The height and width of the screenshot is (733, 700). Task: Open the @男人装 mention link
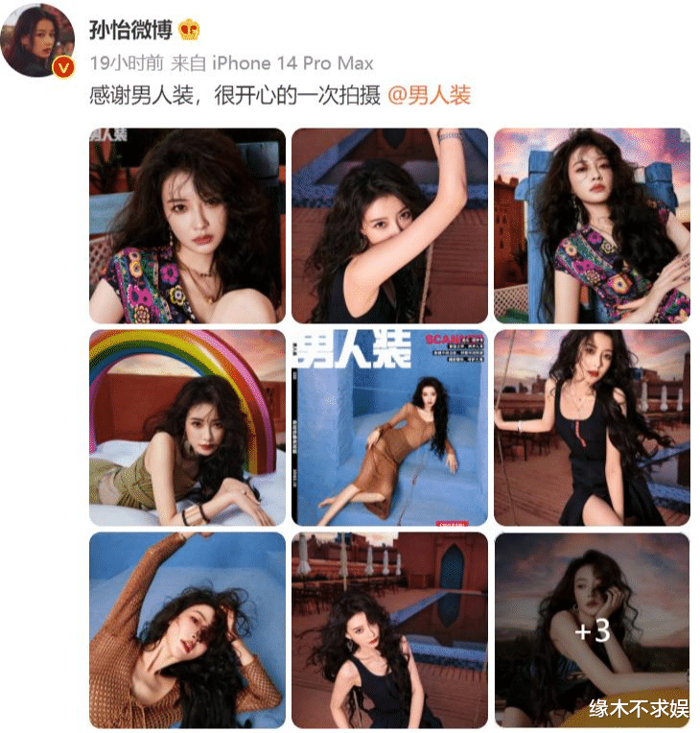[429, 95]
